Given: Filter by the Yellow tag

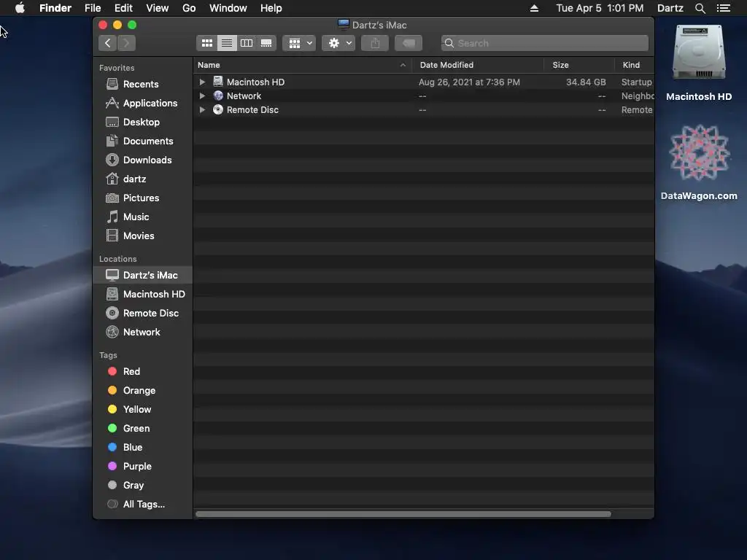Looking at the screenshot, I should [142, 410].
